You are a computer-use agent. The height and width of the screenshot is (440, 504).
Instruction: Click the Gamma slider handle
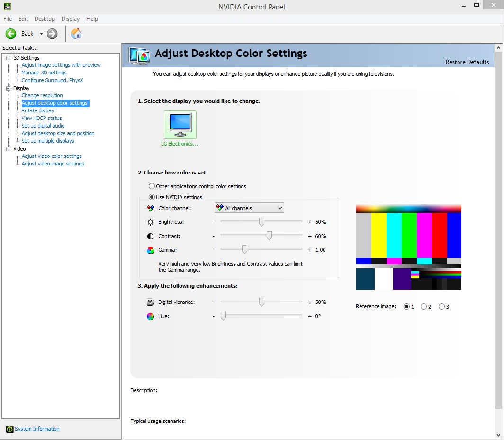point(244,249)
